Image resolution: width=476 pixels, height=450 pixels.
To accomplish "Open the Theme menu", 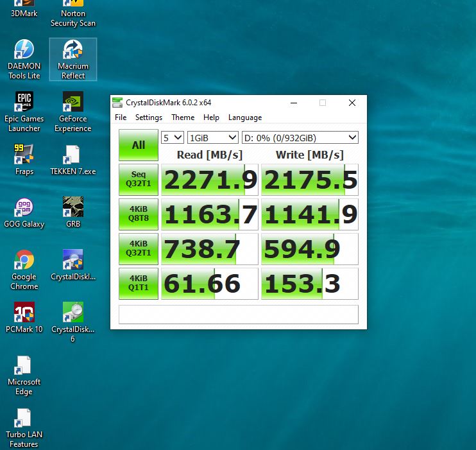I will pyautogui.click(x=183, y=117).
